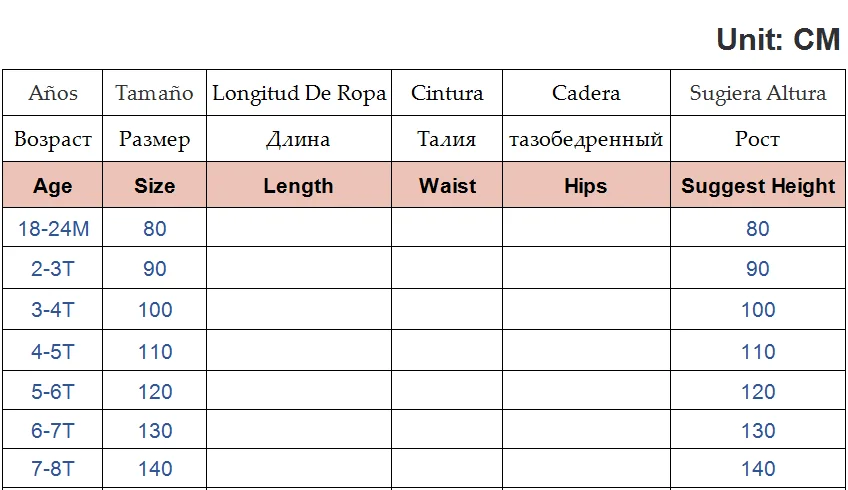Click the "Unit: CM" label

point(778,39)
